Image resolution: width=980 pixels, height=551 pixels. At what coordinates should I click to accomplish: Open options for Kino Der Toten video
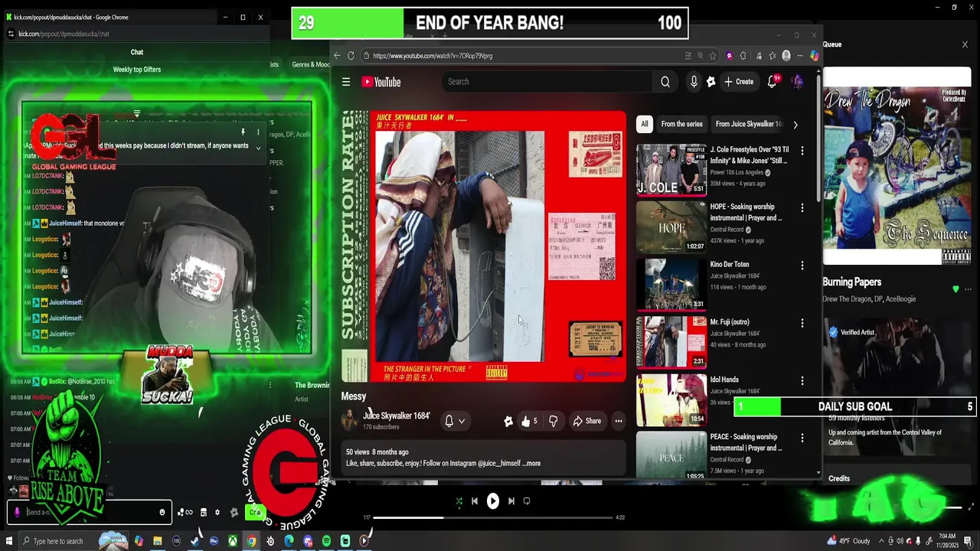pos(802,266)
